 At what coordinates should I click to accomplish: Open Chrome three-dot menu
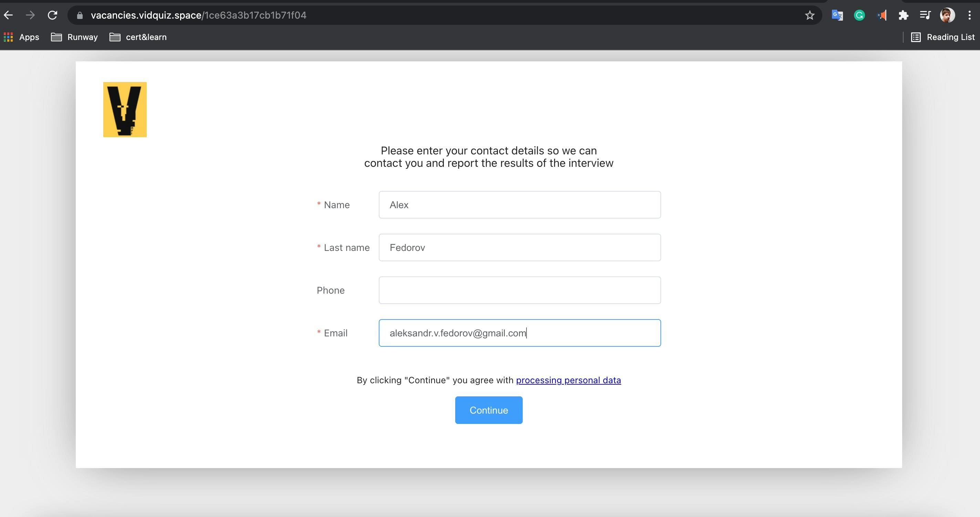click(969, 15)
